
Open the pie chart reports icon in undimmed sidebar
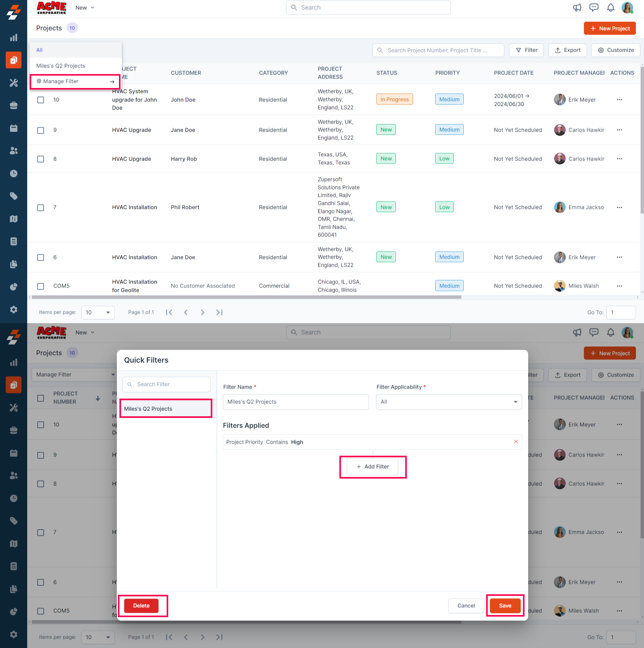[13, 287]
